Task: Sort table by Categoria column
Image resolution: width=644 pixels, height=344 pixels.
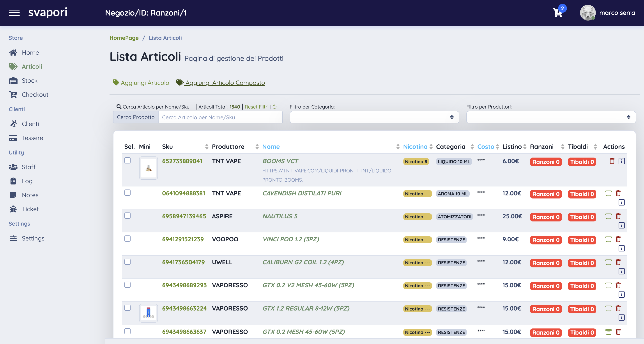Action: pyautogui.click(x=472, y=147)
